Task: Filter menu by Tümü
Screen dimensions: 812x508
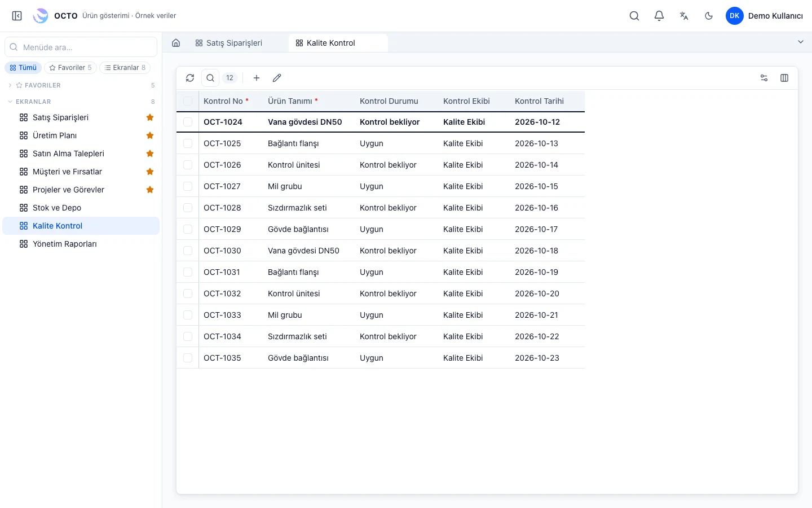Action: 23,68
